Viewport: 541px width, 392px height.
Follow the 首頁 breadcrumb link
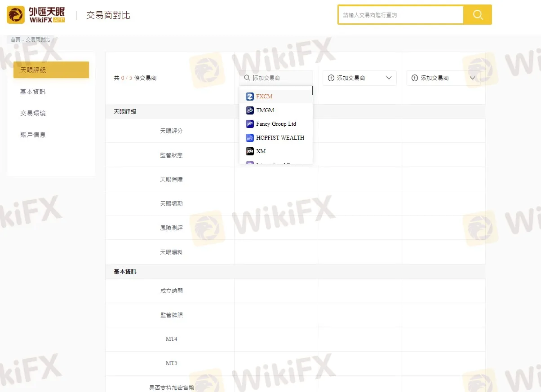pyautogui.click(x=16, y=40)
